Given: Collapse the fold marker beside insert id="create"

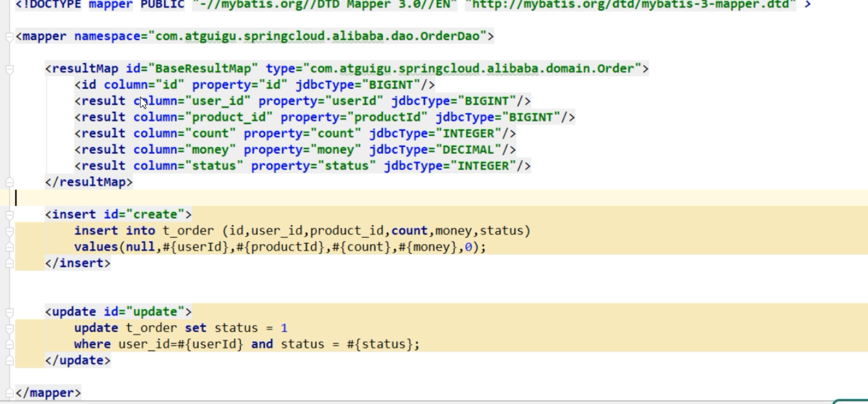Looking at the screenshot, I should (9, 215).
